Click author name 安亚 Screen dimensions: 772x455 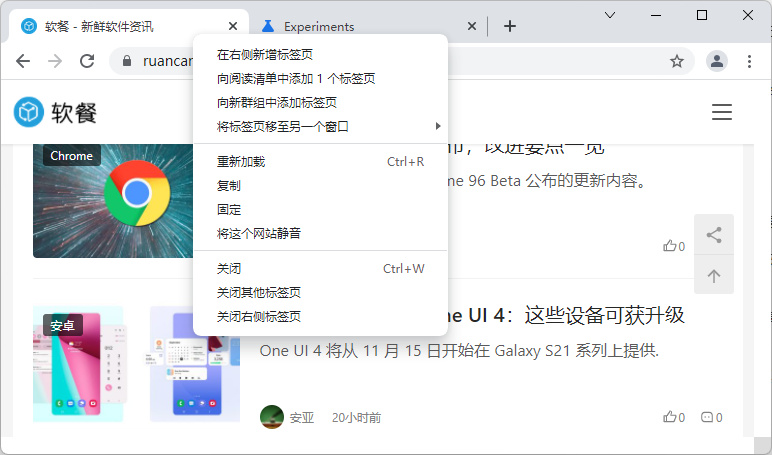pyautogui.click(x=302, y=418)
